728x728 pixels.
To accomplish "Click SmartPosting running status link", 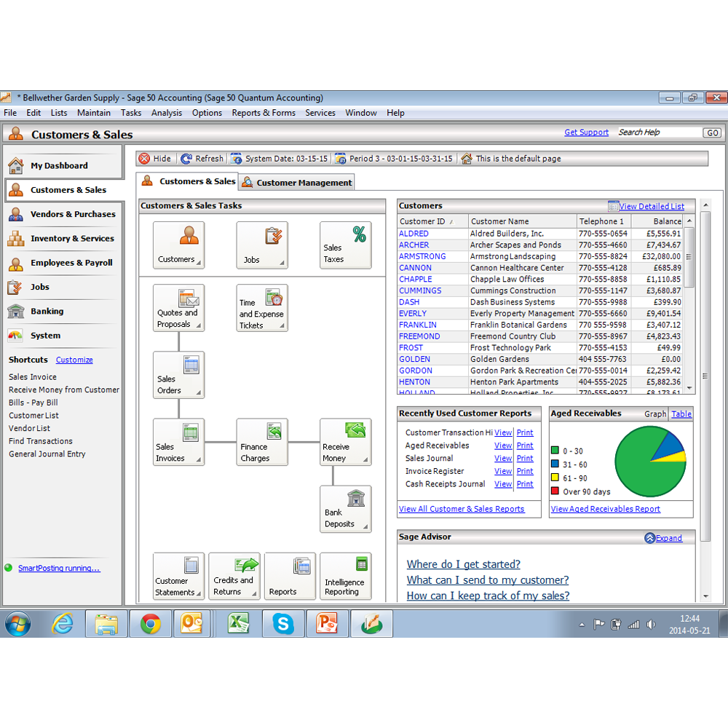I will click(59, 568).
